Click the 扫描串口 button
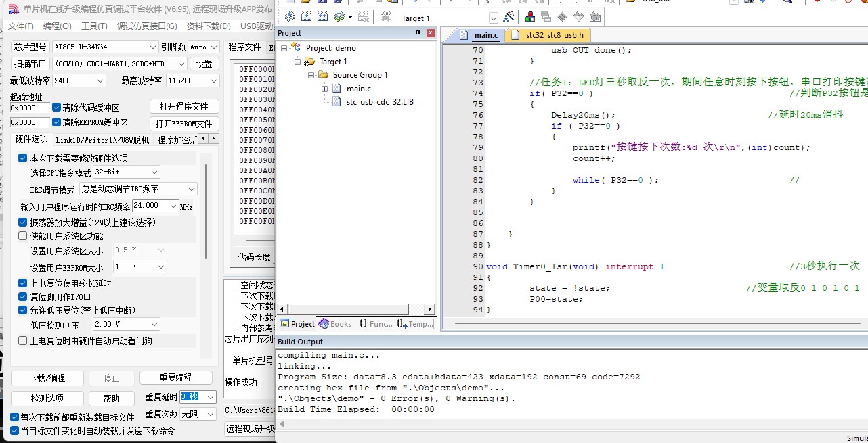The height and width of the screenshot is (443, 868). pos(30,64)
